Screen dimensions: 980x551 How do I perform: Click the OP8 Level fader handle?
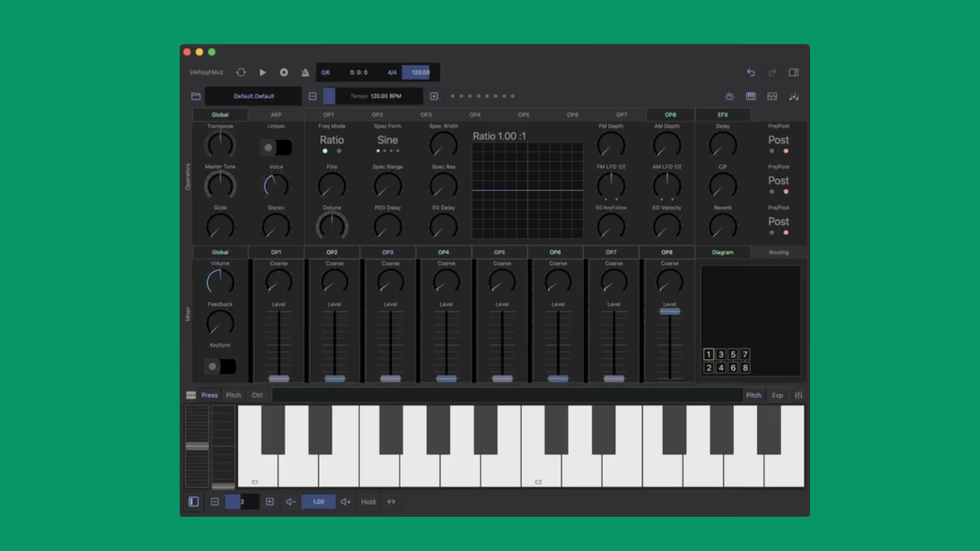pyautogui.click(x=670, y=311)
